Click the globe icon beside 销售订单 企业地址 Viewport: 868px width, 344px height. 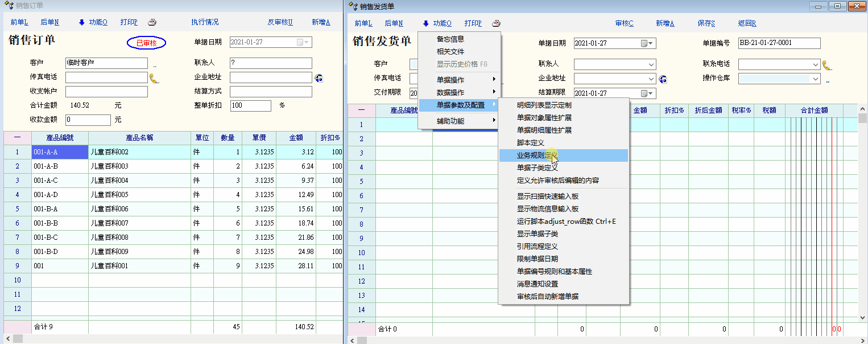tap(319, 78)
